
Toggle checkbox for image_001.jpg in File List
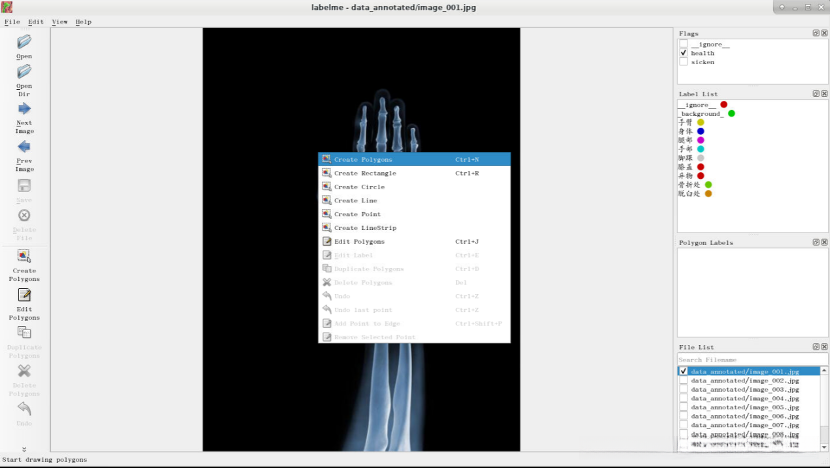click(x=683, y=371)
